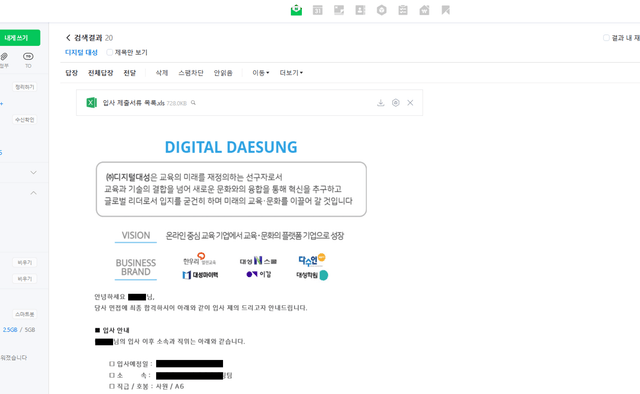The height and width of the screenshot is (394, 640).
Task: Preview attachment with the magnifier icon
Action: pyautogui.click(x=193, y=103)
